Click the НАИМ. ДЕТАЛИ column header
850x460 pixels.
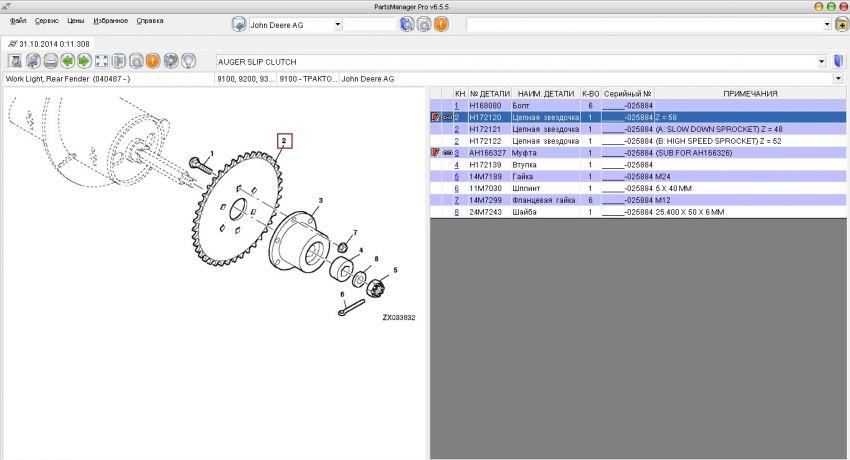(x=546, y=93)
